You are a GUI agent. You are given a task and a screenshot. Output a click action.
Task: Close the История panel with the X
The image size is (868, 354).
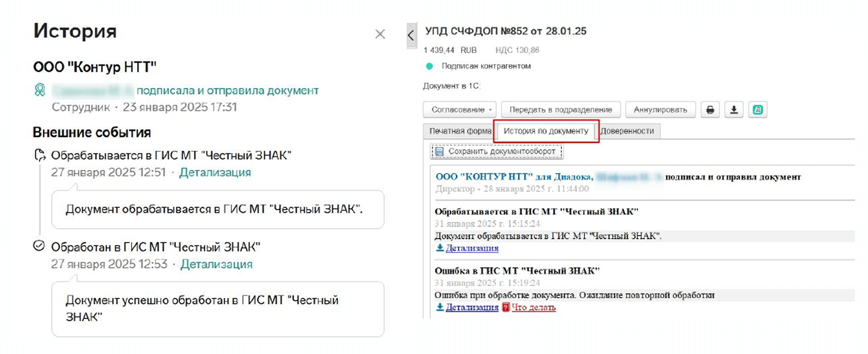click(x=380, y=34)
